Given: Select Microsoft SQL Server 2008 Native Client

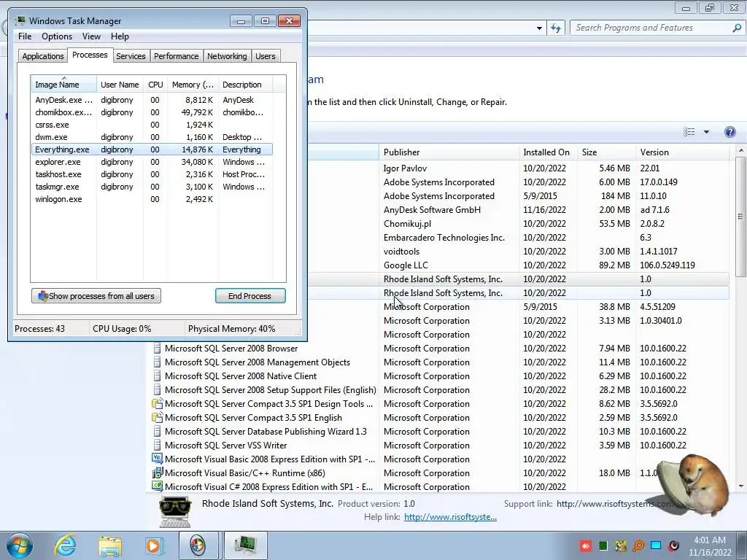Looking at the screenshot, I should 439,376.
